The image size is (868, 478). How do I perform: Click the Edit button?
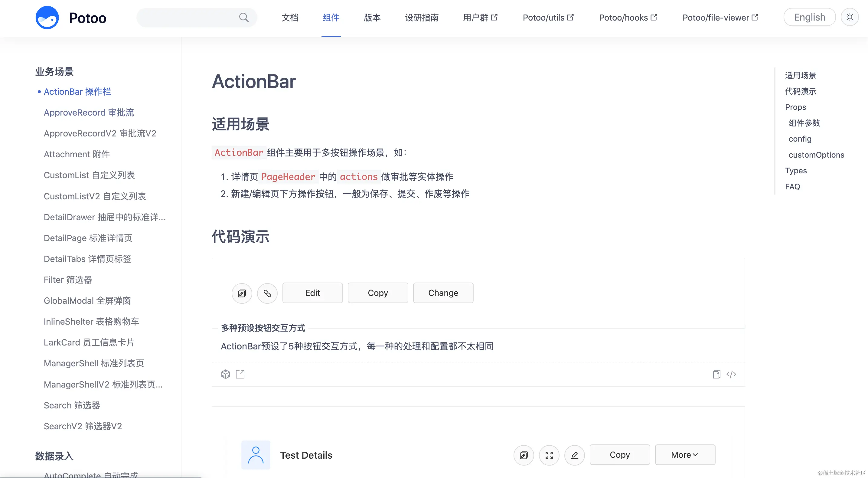click(312, 293)
